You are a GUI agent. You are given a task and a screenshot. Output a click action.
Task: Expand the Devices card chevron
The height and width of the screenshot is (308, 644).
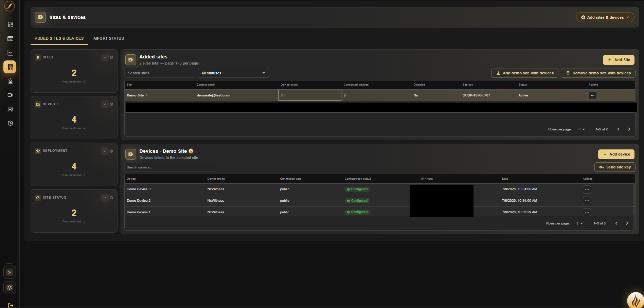pos(105,104)
